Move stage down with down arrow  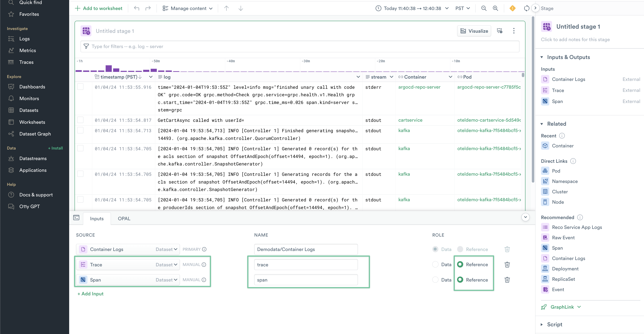tap(241, 8)
